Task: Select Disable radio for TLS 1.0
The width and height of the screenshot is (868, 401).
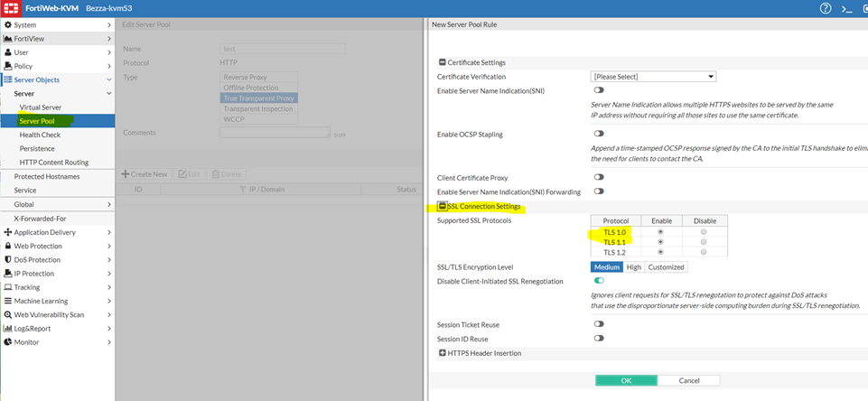Action: click(x=703, y=232)
